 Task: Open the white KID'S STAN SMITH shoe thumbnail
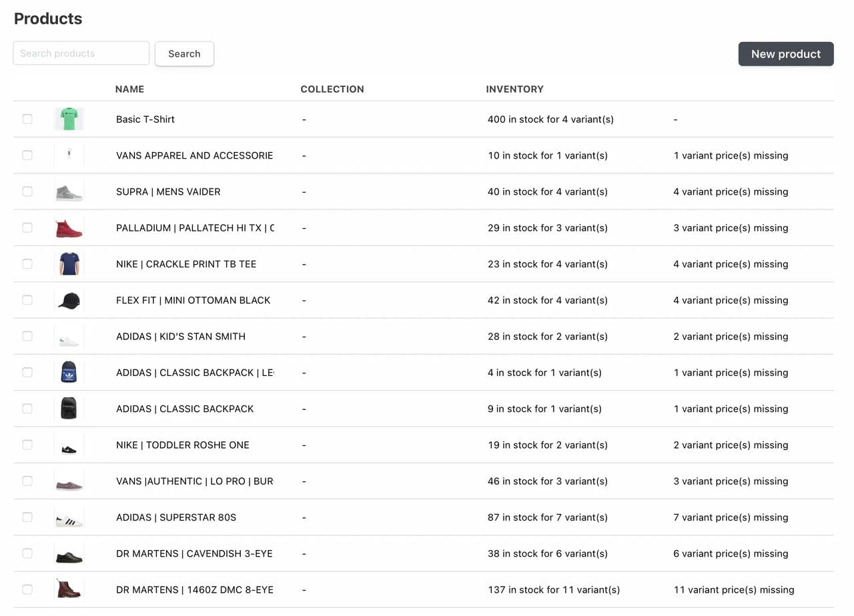69,336
